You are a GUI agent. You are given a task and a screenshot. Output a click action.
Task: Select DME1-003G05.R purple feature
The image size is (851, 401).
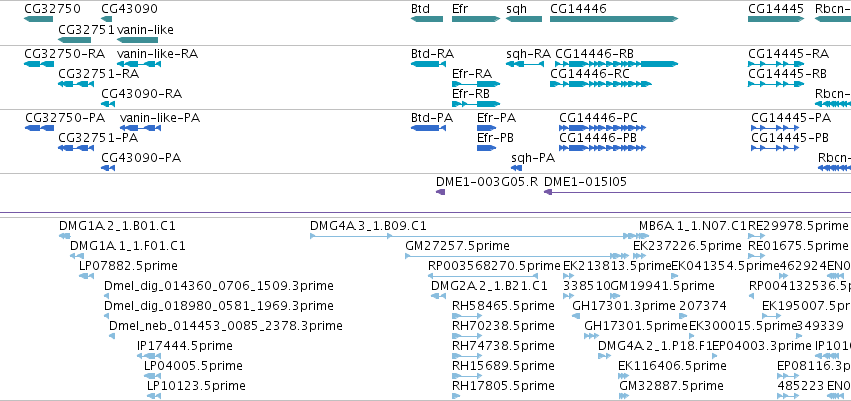[x=441, y=192]
